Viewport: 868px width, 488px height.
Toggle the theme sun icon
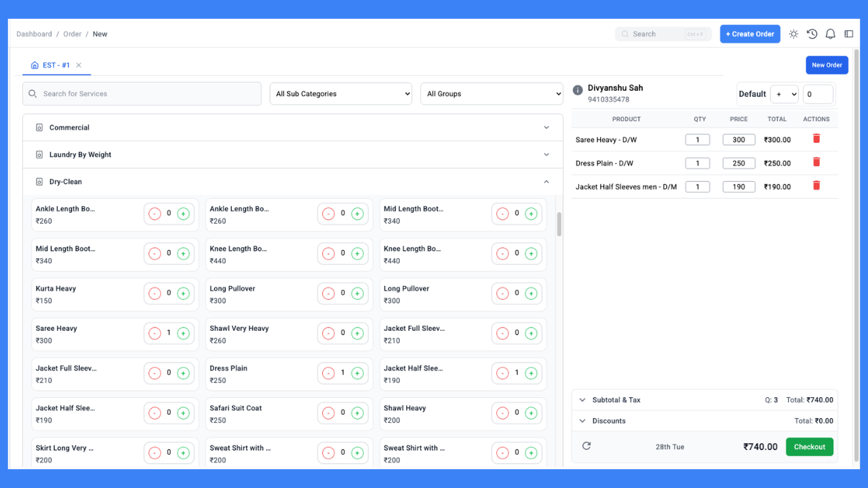point(793,33)
